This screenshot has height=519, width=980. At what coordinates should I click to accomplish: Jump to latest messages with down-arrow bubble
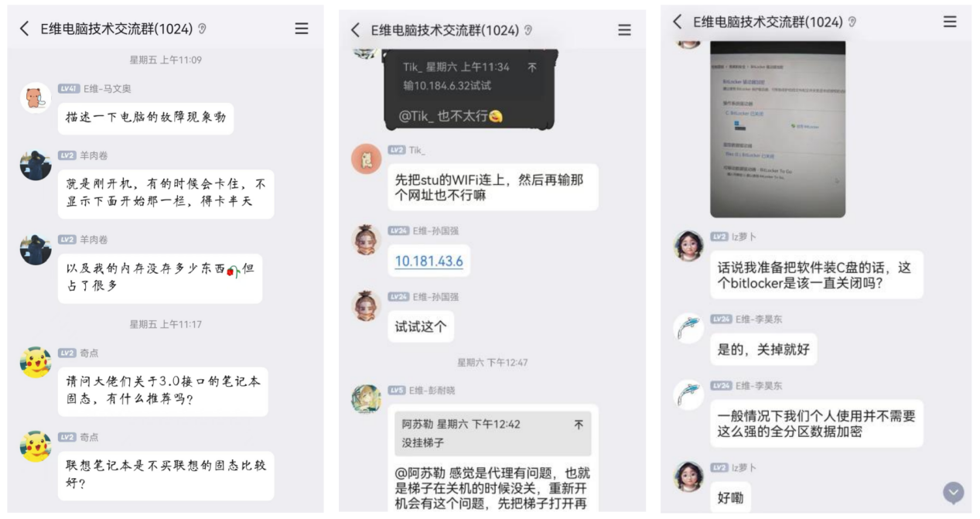[954, 493]
